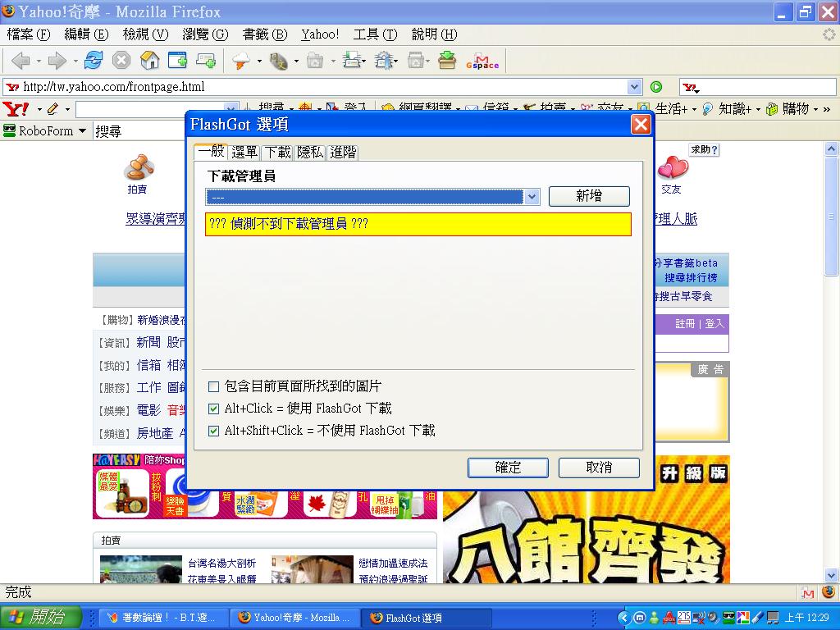The width and height of the screenshot is (840, 630).
Task: Reload the page with refresh icon
Action: pos(94,60)
